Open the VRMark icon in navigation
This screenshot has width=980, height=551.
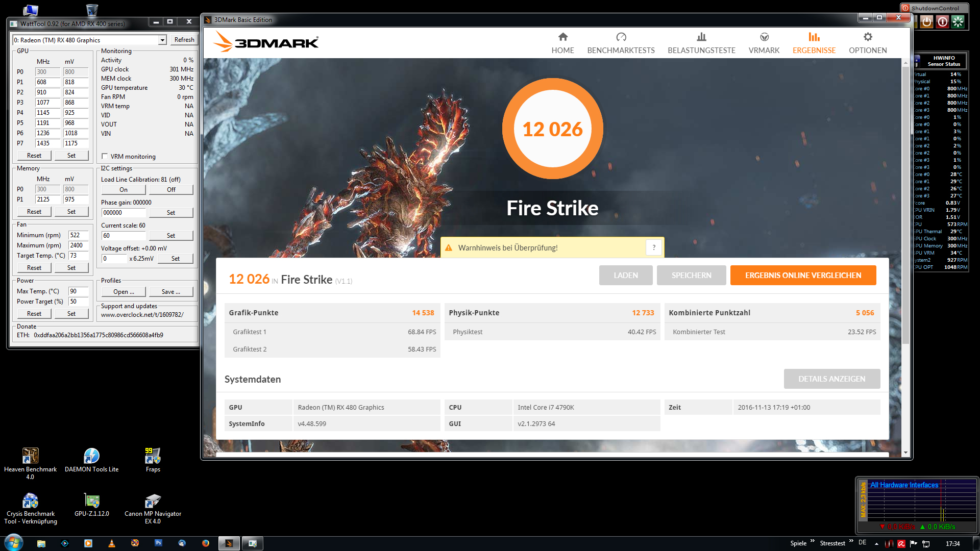tap(764, 37)
